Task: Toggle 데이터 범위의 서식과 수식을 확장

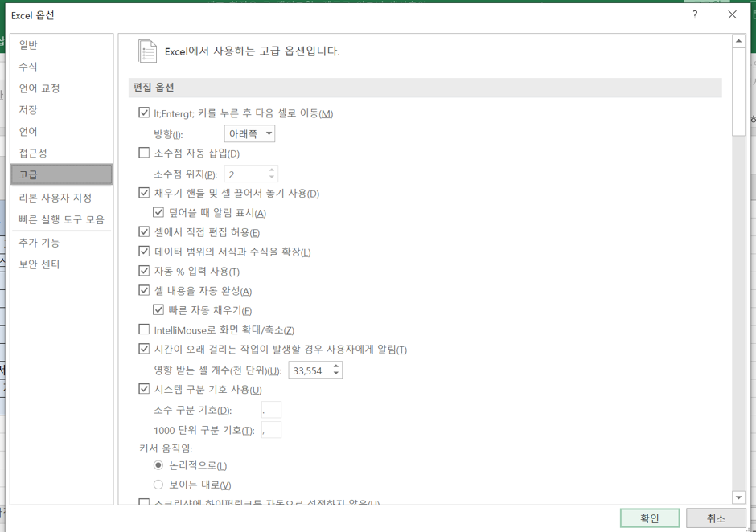Action: point(144,251)
